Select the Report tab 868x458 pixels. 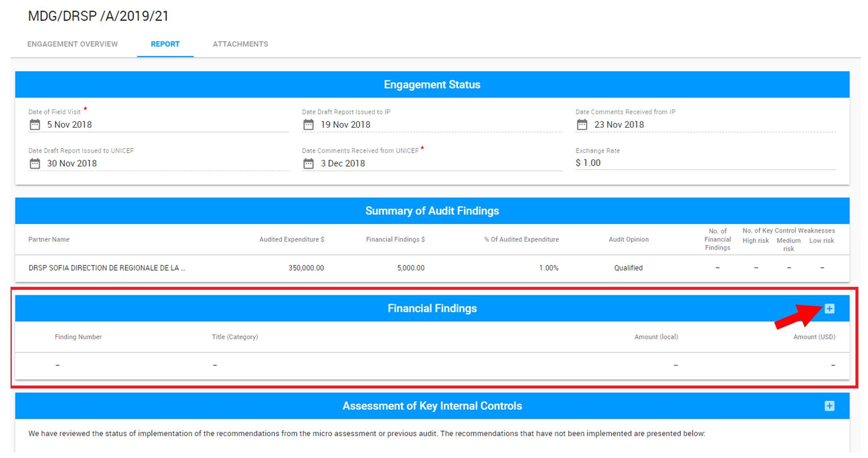[165, 44]
